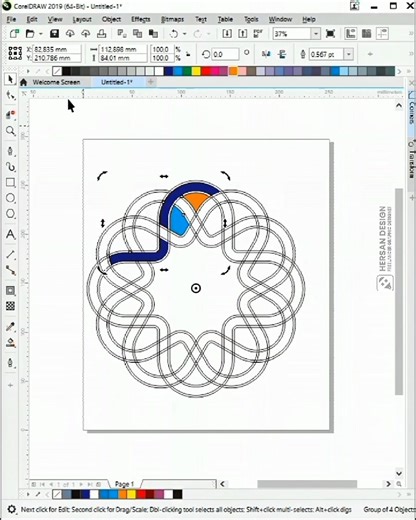The width and height of the screenshot is (416, 520).
Task: Create a new document with New icon
Action: (14, 34)
